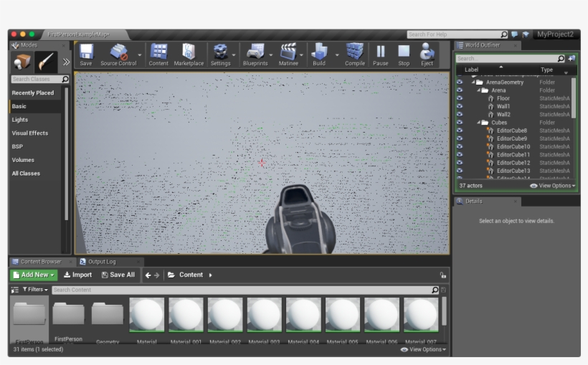The height and width of the screenshot is (365, 588).
Task: Click save search icon beside Search Content
Action: point(444,290)
